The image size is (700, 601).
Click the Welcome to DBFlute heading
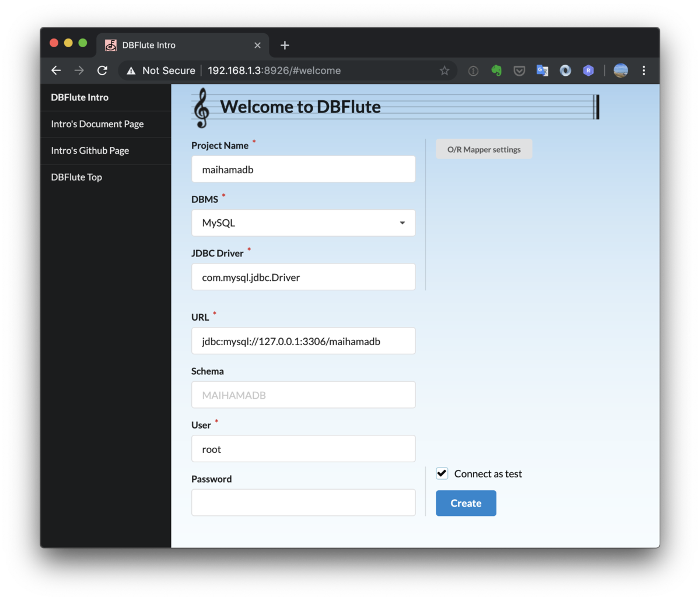(300, 107)
